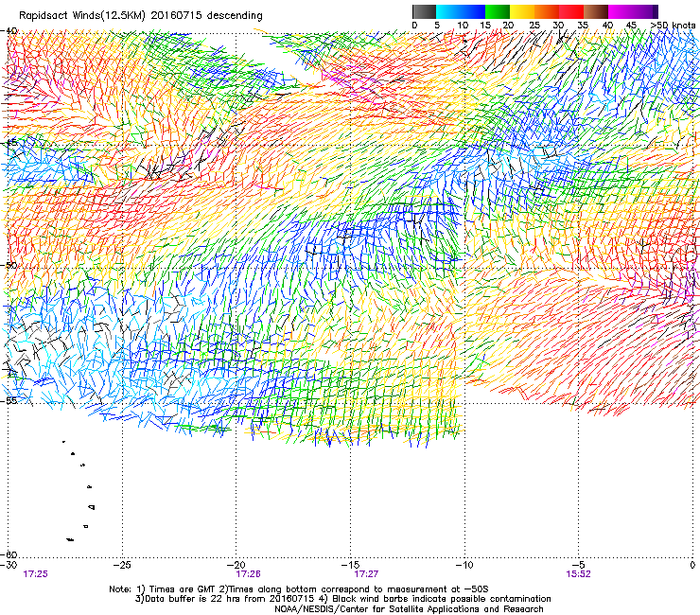Click the orange 25-30 knots legend swatch
Screen dimensions: 700x615
pyautogui.click(x=547, y=11)
